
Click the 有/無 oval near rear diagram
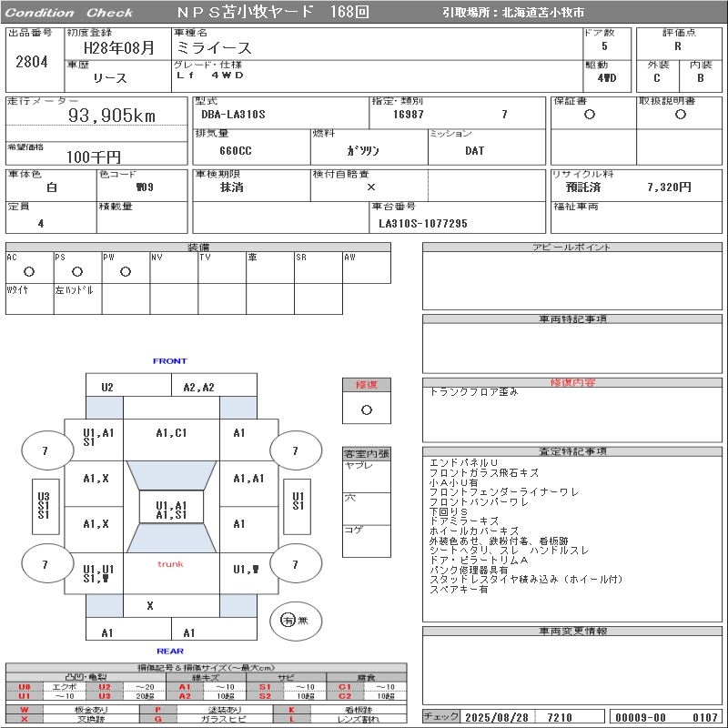(295, 621)
